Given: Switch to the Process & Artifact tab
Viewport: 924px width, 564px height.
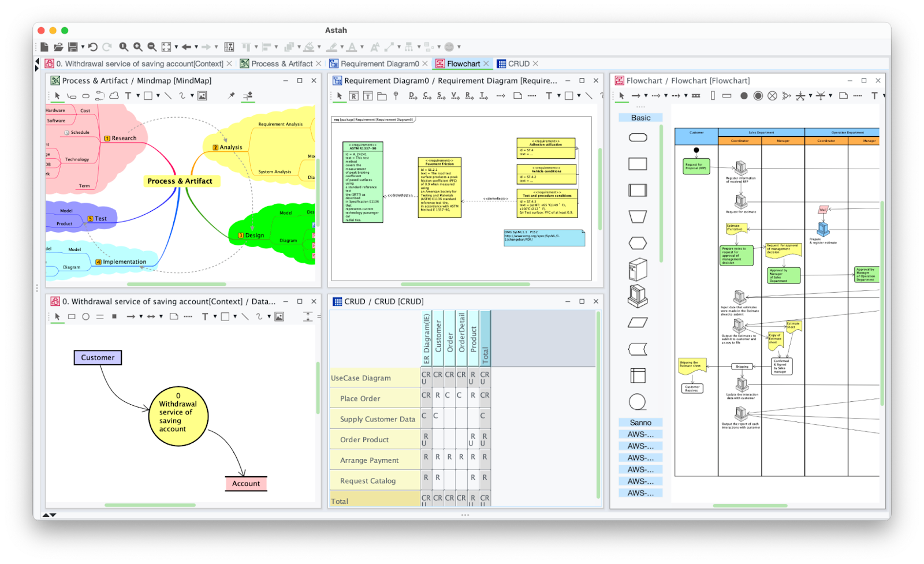Looking at the screenshot, I should (x=282, y=64).
